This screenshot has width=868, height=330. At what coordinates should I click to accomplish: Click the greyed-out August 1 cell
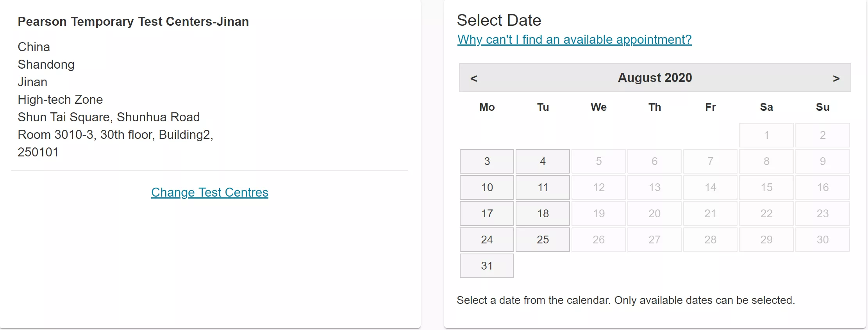(x=766, y=135)
